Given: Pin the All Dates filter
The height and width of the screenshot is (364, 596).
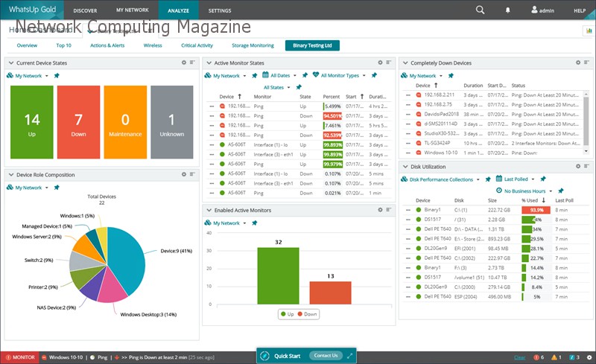Looking at the screenshot, I should pyautogui.click(x=305, y=75).
